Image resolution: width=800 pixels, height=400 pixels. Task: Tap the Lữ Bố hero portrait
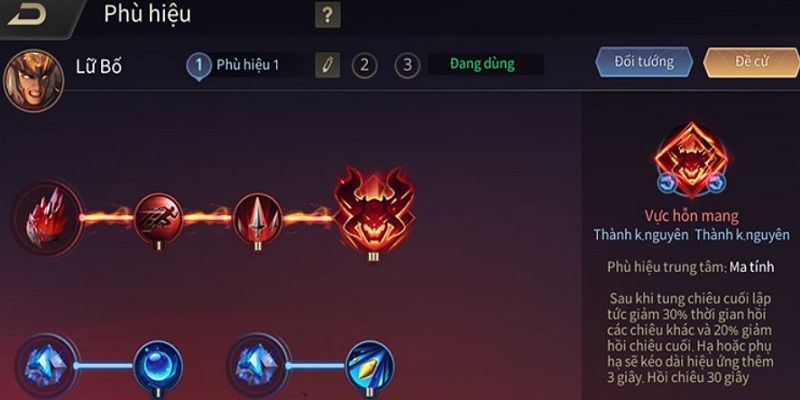pos(33,81)
